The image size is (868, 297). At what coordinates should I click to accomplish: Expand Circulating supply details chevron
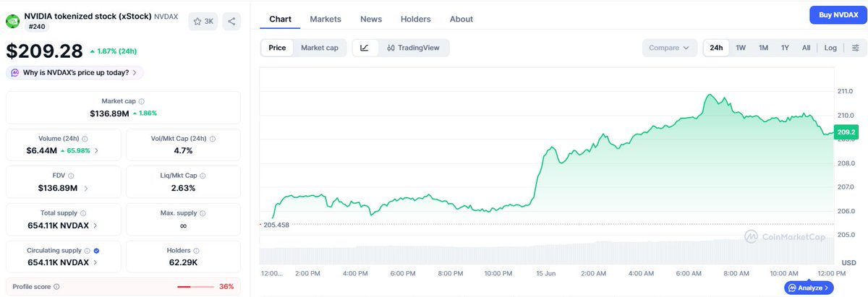tap(97, 262)
